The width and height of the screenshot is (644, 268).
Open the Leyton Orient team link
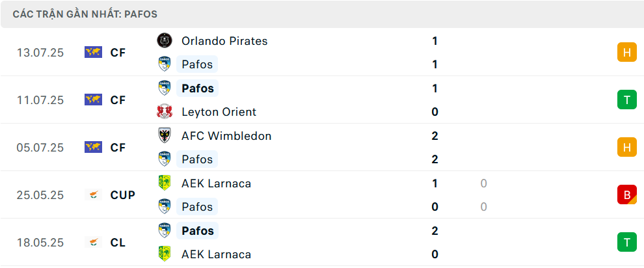(x=219, y=112)
